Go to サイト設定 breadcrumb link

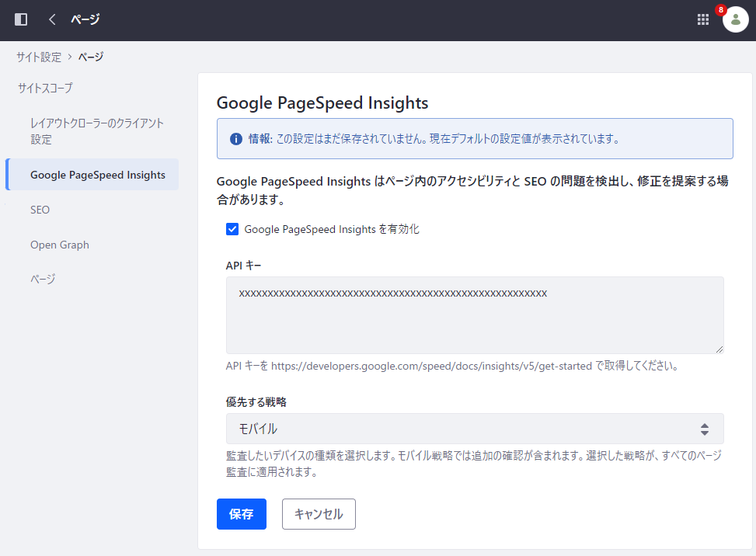[x=39, y=57]
